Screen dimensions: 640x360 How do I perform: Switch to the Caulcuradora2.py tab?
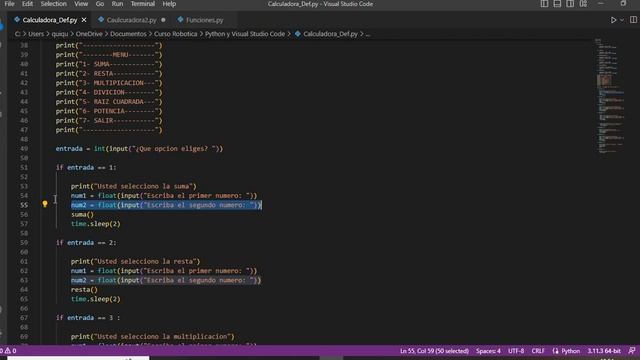131,20
